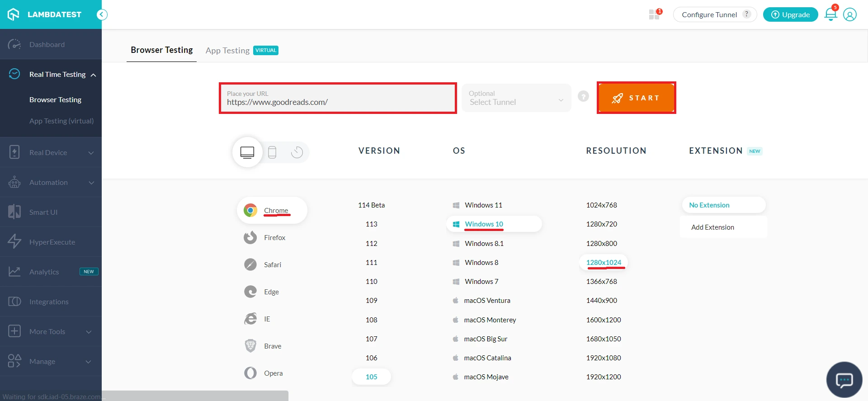Open App Testing (virtual) in sidebar
The width and height of the screenshot is (868, 401).
pos(61,121)
